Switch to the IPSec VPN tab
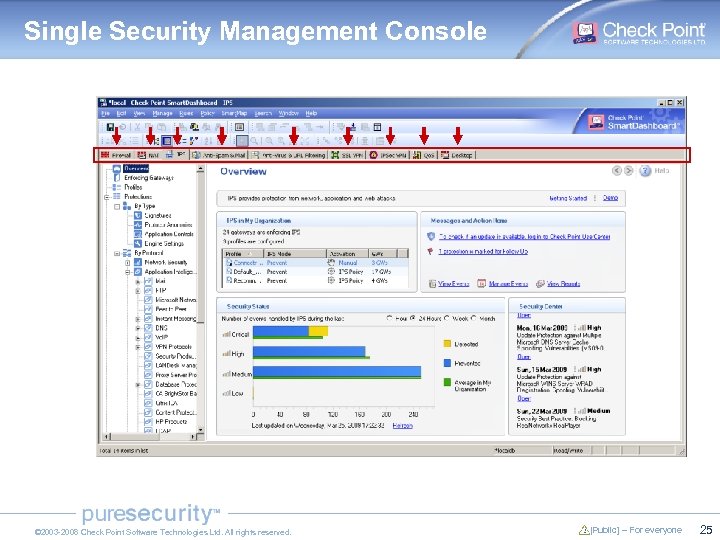Viewport: 720px width, 540px height. (x=388, y=155)
